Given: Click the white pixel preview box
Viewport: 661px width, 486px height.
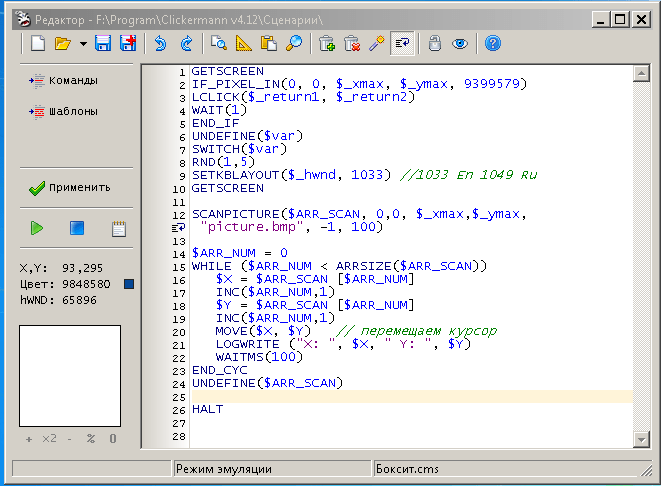Looking at the screenshot, I should point(70,376).
